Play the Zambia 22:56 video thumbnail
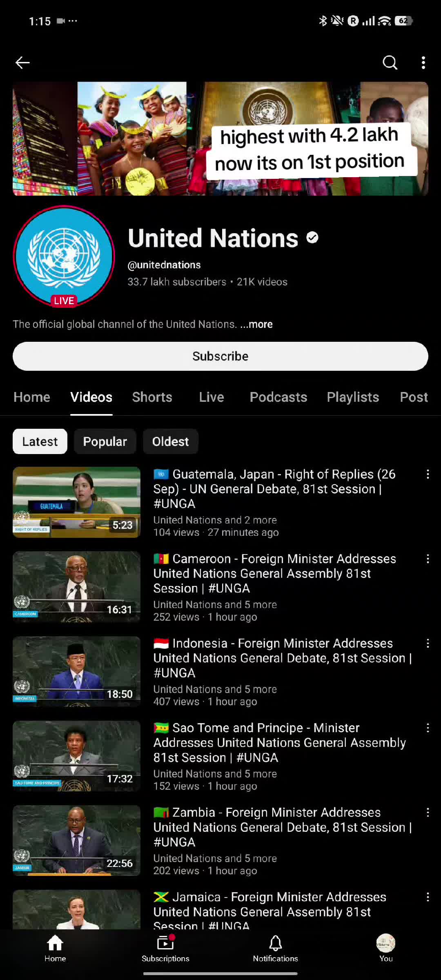The width and height of the screenshot is (441, 980). coord(77,840)
